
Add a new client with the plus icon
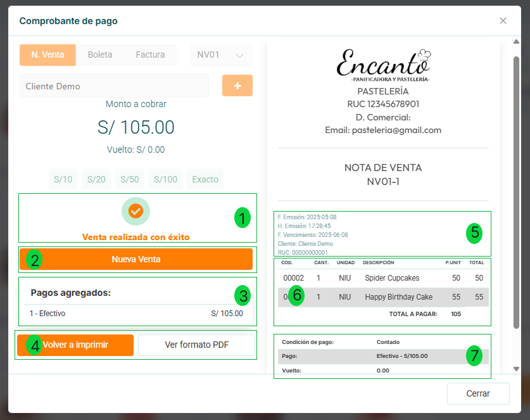coord(237,85)
